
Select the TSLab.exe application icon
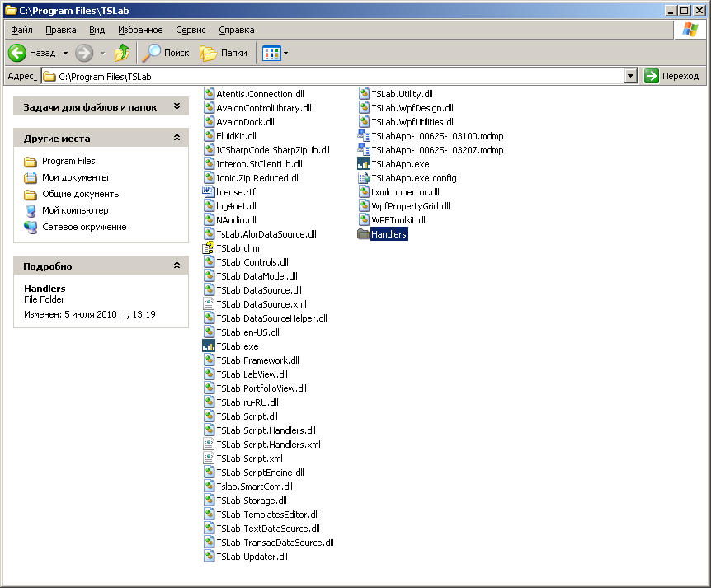pyautogui.click(x=209, y=346)
